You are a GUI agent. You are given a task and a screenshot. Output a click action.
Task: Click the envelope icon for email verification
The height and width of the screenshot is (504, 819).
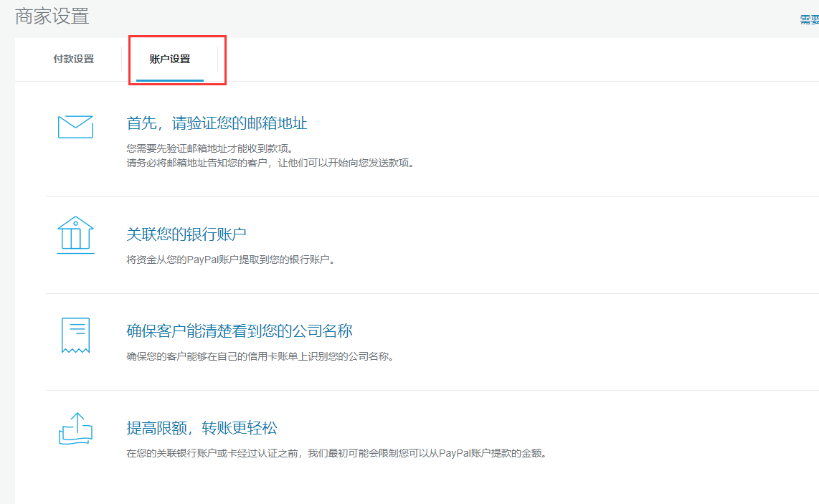click(x=75, y=127)
